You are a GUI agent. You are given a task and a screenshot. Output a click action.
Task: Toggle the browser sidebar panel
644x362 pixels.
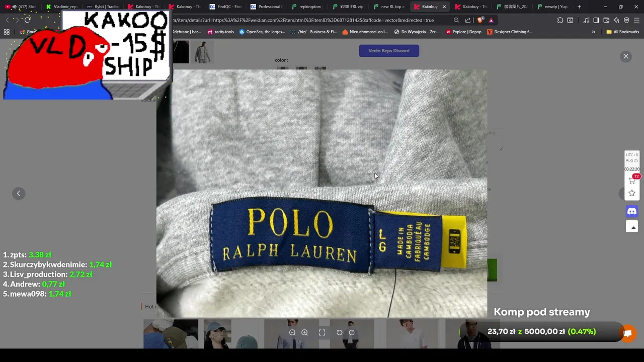point(596,20)
